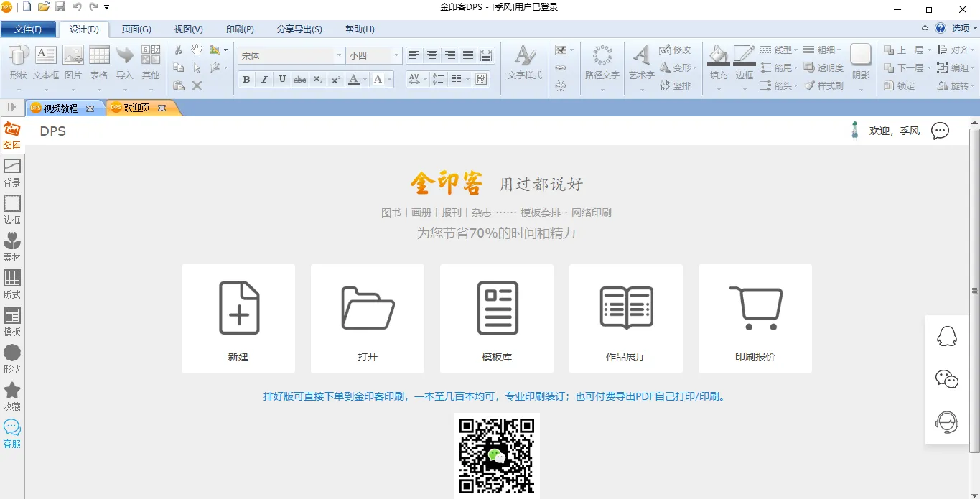Insert a 文本框 text box from ribbon
The width and height of the screenshot is (980, 499).
46,63
